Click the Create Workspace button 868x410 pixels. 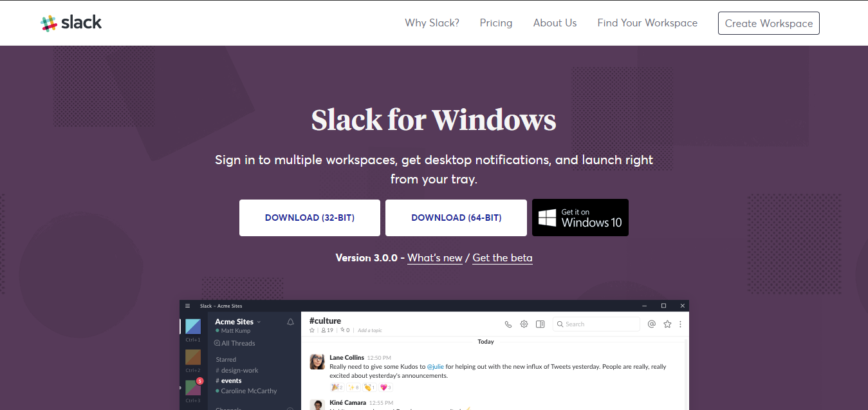pyautogui.click(x=768, y=23)
